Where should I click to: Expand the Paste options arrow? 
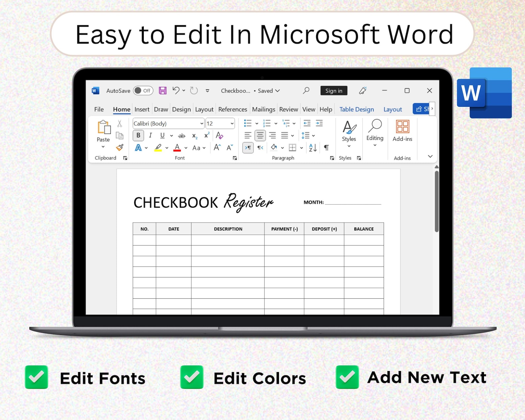coord(103,147)
